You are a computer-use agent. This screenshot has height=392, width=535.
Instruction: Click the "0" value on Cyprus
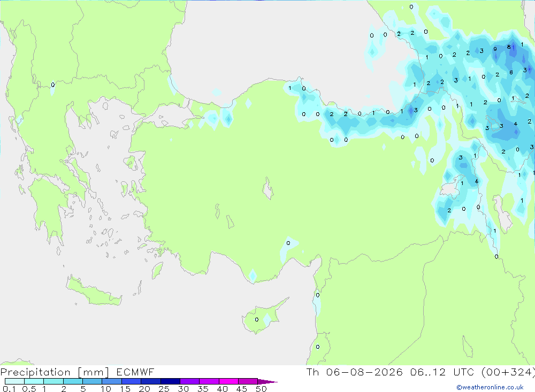(257, 320)
